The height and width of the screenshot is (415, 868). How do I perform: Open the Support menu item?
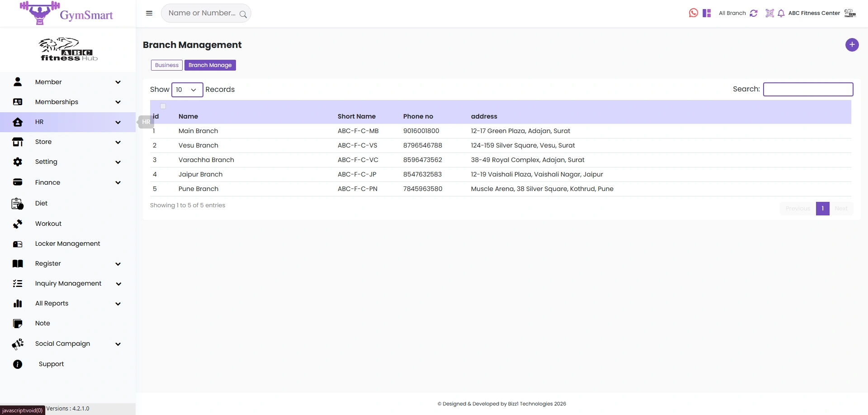(51, 364)
